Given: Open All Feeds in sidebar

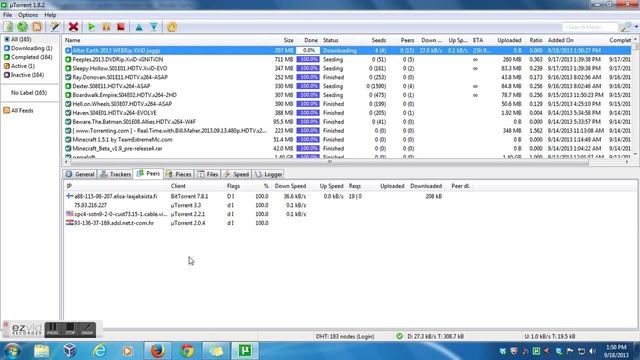Looking at the screenshot, I should tap(18, 110).
